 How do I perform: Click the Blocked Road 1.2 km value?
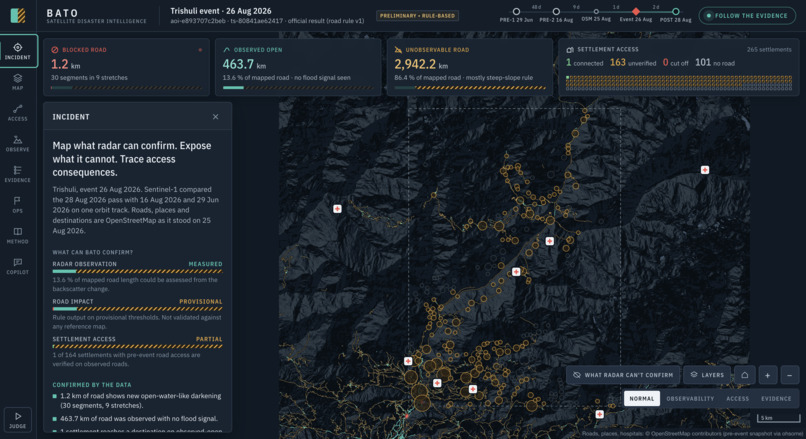point(65,64)
